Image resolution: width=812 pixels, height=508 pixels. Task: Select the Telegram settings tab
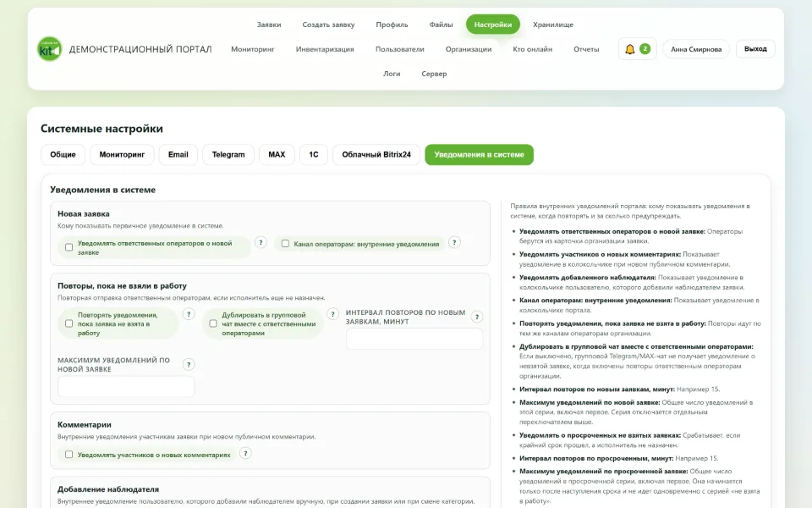point(228,154)
